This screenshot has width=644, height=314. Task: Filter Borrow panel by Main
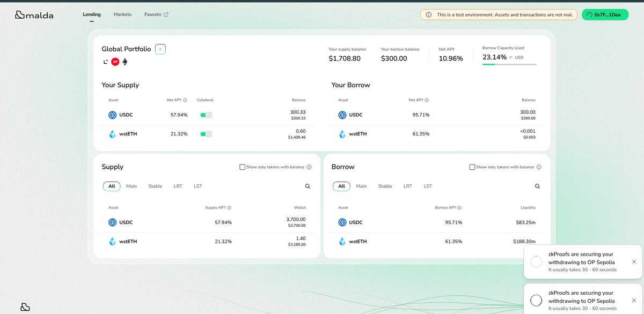(x=361, y=186)
